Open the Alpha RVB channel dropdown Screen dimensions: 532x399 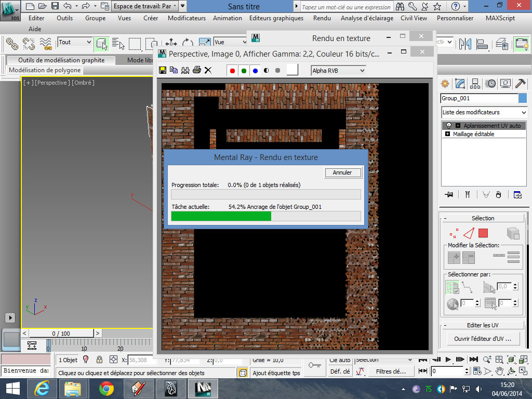coord(338,71)
